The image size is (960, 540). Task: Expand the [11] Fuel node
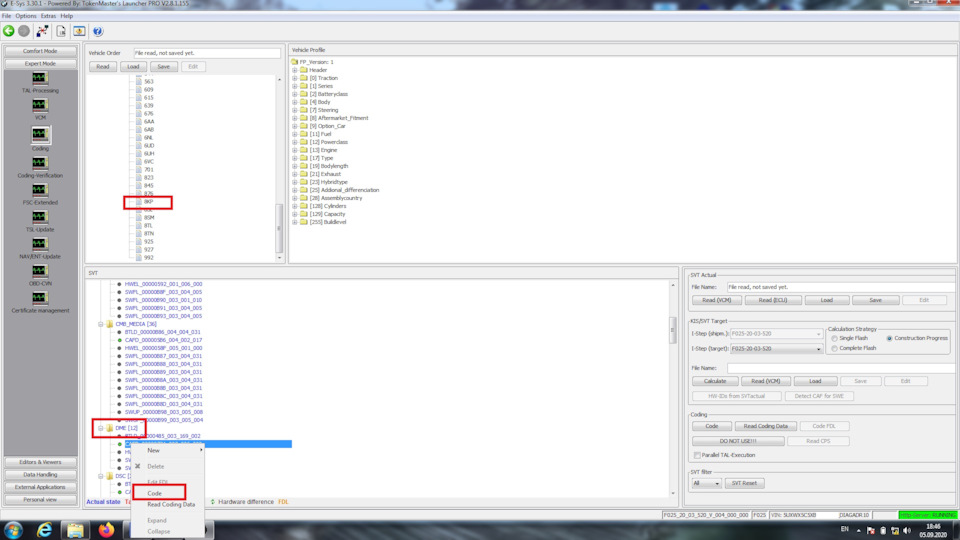pos(294,134)
